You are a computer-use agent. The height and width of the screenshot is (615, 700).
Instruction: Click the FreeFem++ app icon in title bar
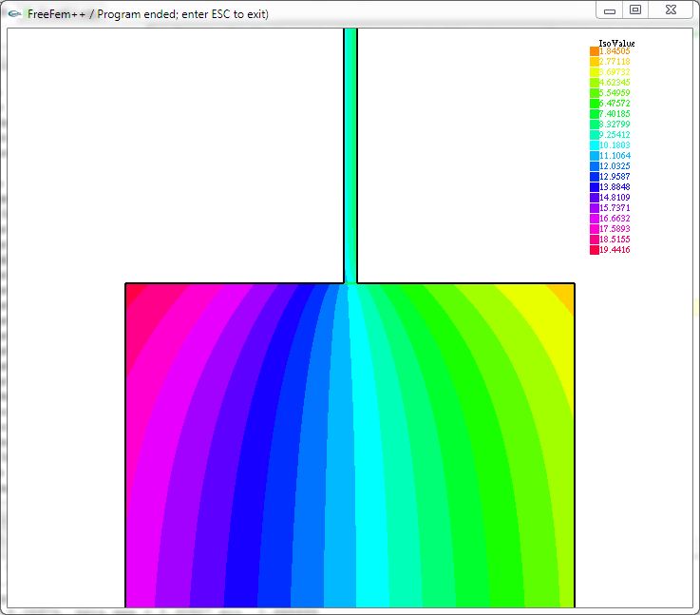[15, 14]
